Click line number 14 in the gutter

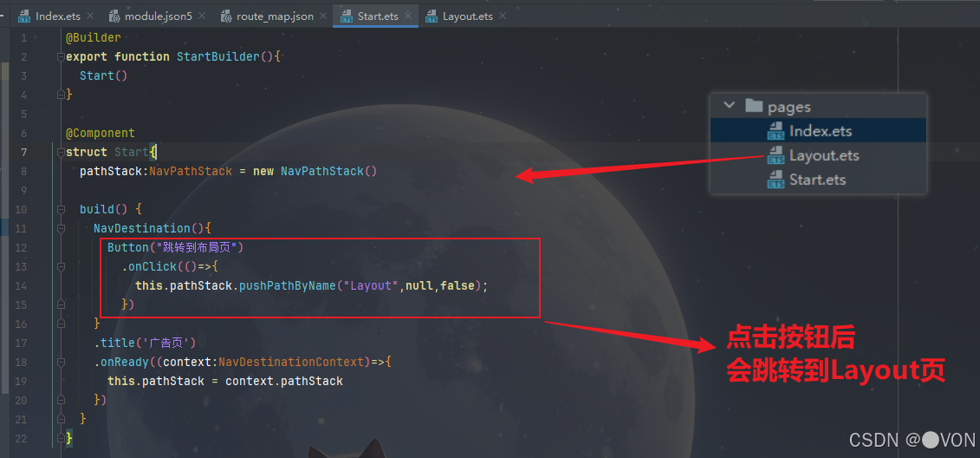[21, 286]
